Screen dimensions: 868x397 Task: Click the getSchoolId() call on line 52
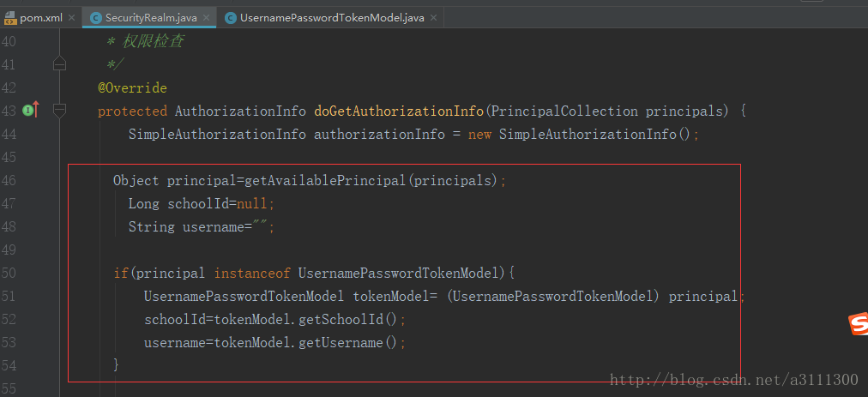tap(348, 320)
